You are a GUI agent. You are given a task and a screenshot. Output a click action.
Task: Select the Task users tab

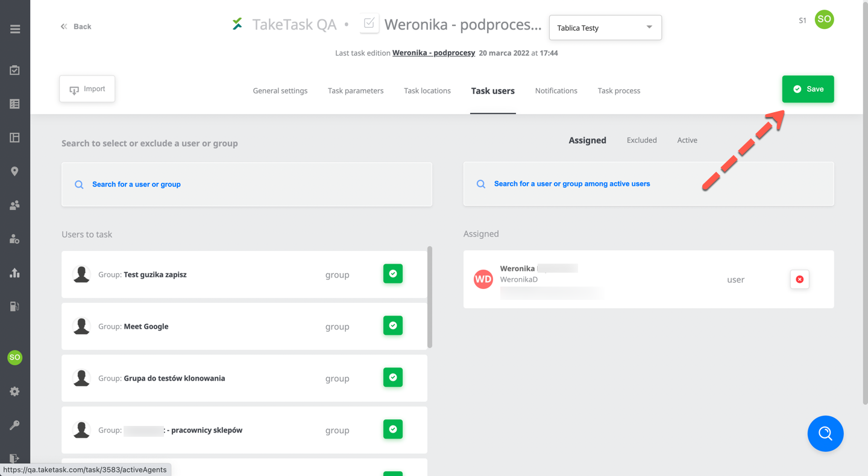coord(493,90)
